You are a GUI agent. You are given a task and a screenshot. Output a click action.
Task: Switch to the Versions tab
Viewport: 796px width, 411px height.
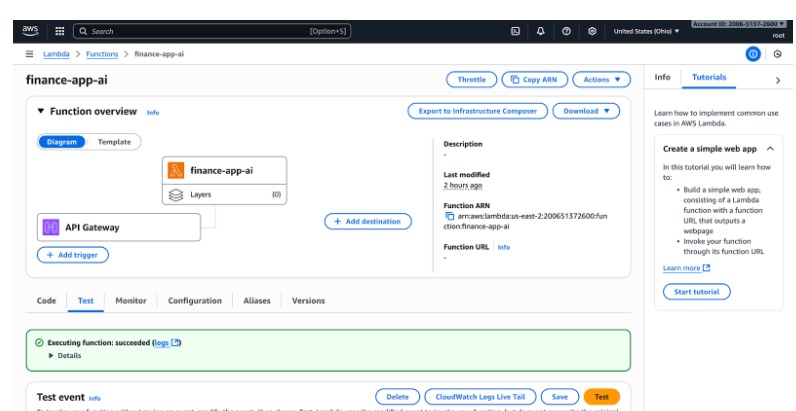click(x=308, y=300)
